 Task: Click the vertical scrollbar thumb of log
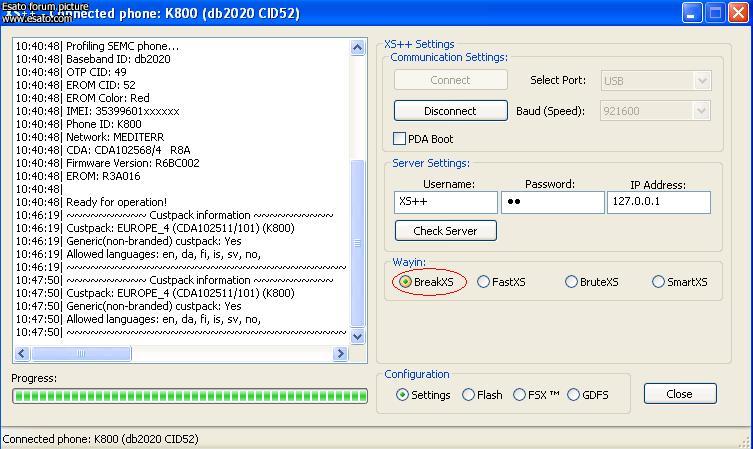tap(357, 243)
